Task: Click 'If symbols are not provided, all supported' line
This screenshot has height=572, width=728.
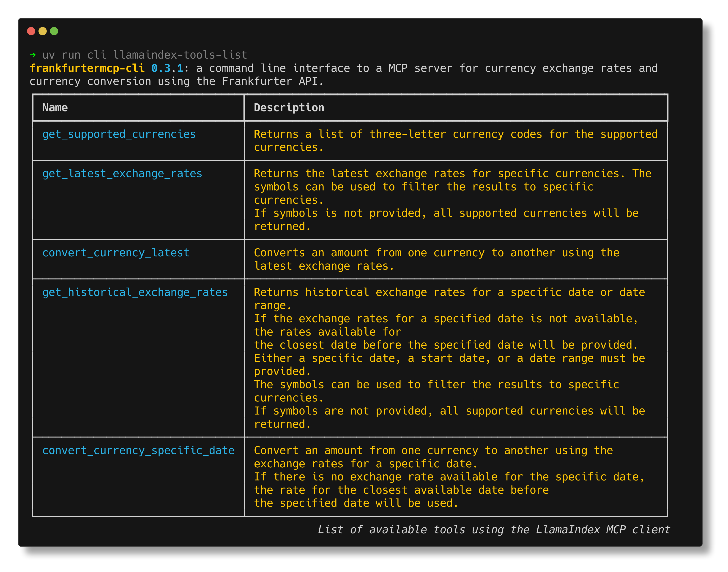Action: pyautogui.click(x=449, y=411)
